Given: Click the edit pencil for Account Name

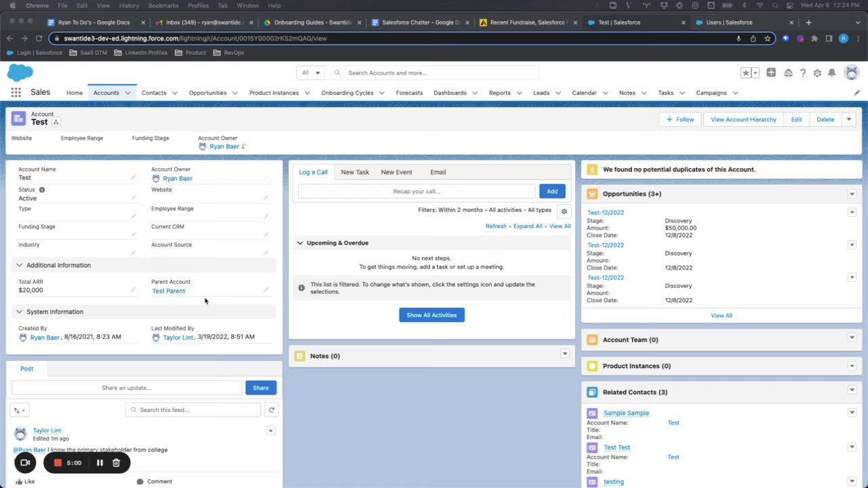Looking at the screenshot, I should point(133,178).
